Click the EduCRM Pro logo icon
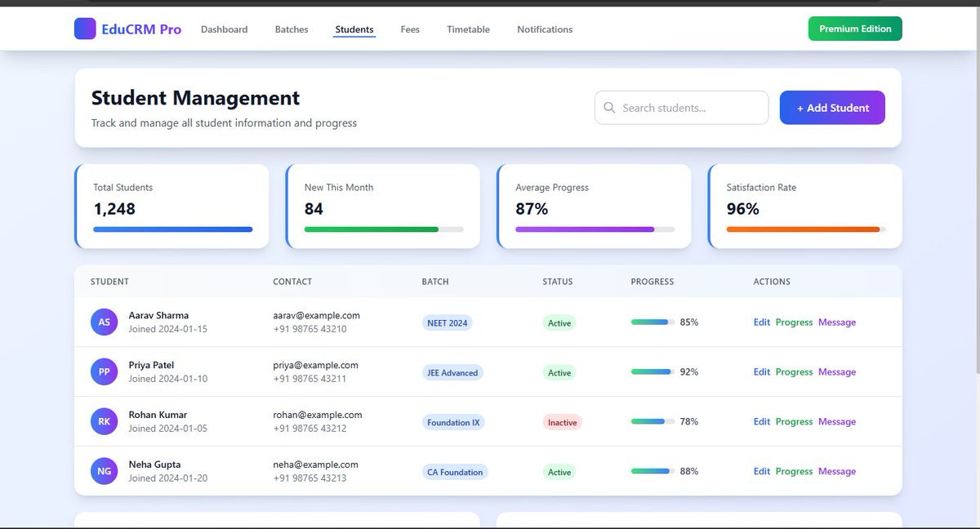Screen dimensions: 980x529 tap(85, 29)
